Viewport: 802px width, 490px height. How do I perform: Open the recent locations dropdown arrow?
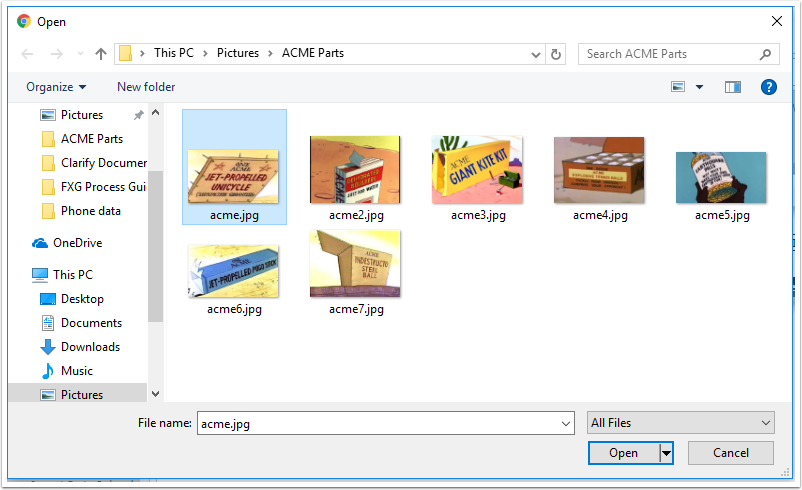[80, 54]
